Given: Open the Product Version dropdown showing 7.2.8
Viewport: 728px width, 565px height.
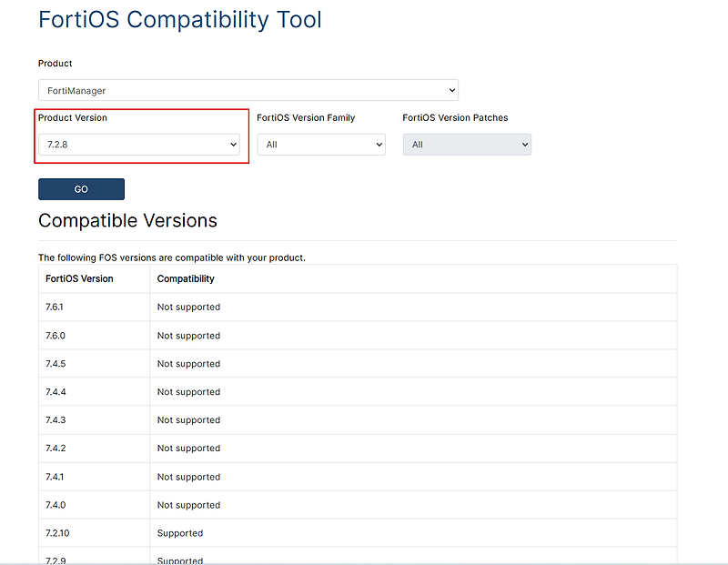Looking at the screenshot, I should tap(138, 144).
